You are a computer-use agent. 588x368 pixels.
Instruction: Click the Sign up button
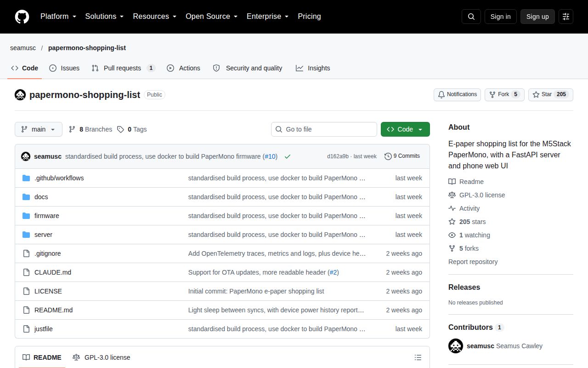(537, 17)
